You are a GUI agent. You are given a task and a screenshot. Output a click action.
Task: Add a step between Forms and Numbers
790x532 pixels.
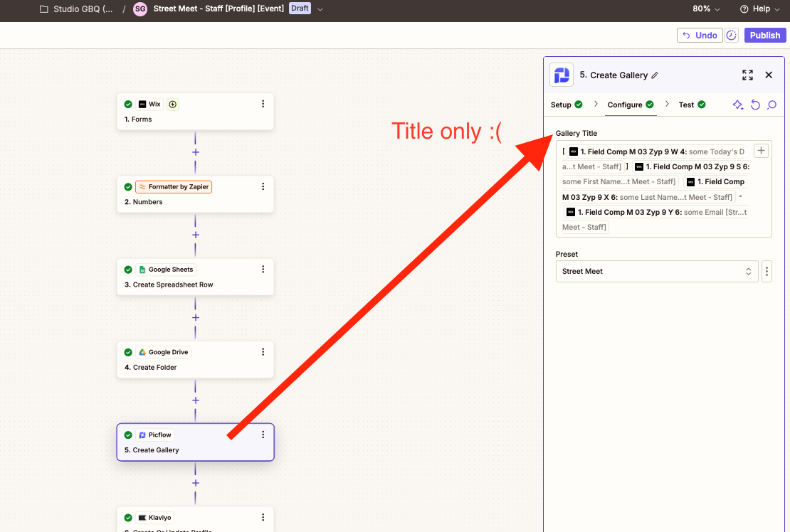tap(196, 152)
